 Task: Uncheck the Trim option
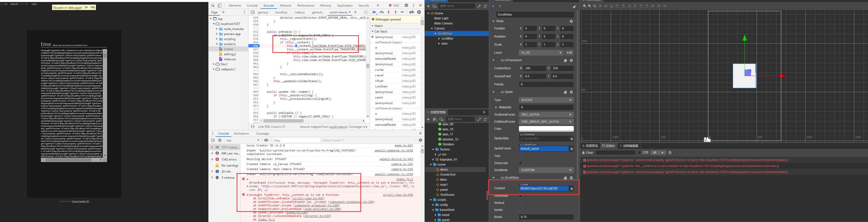point(520,156)
